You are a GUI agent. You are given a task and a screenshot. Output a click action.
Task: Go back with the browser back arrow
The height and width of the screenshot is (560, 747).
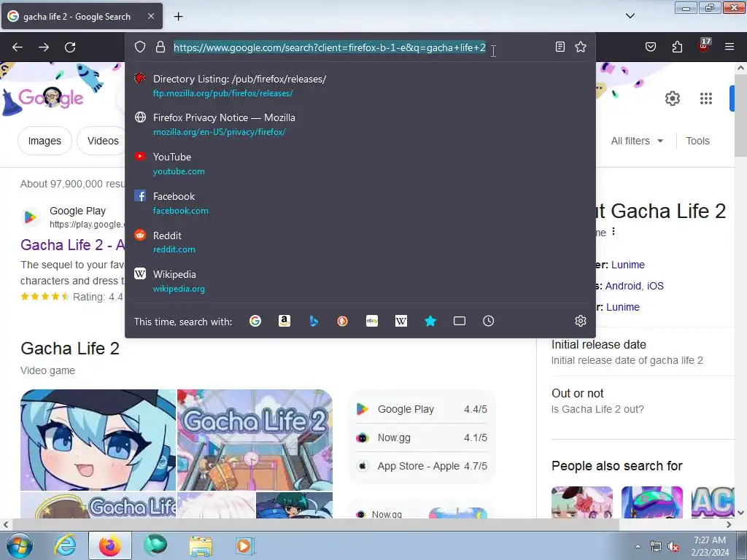(18, 47)
